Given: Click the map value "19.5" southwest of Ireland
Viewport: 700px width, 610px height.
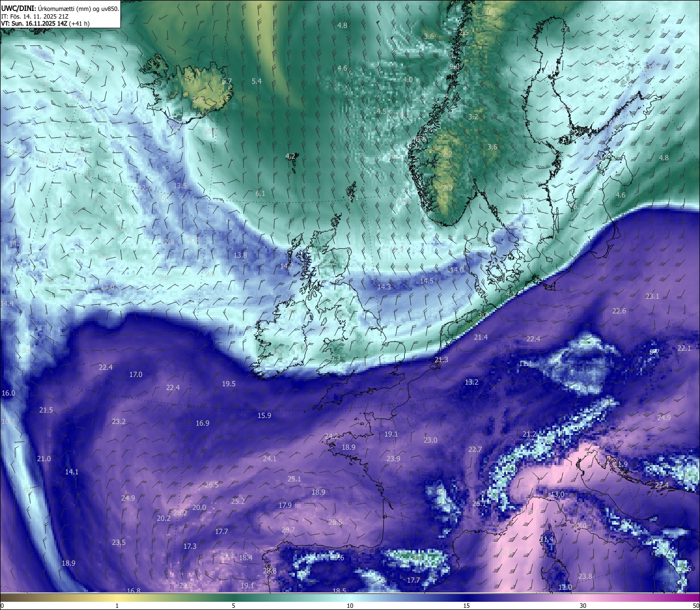Looking at the screenshot, I should pyautogui.click(x=229, y=384).
